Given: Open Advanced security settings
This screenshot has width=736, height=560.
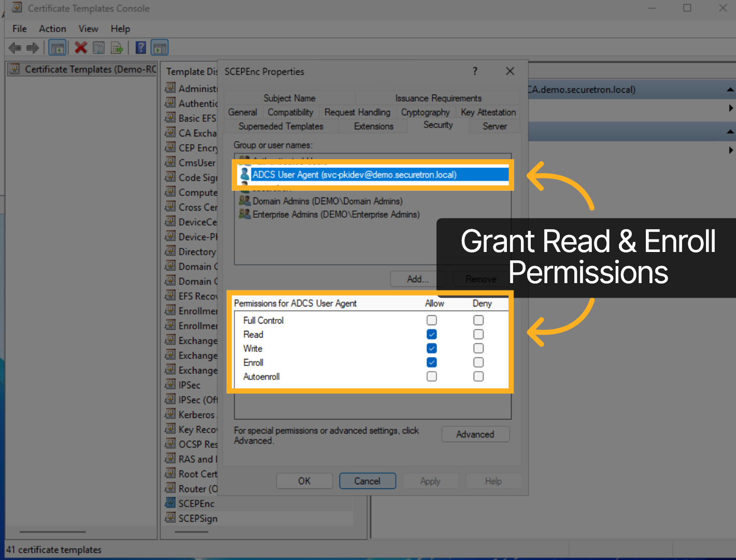Looking at the screenshot, I should pos(475,434).
